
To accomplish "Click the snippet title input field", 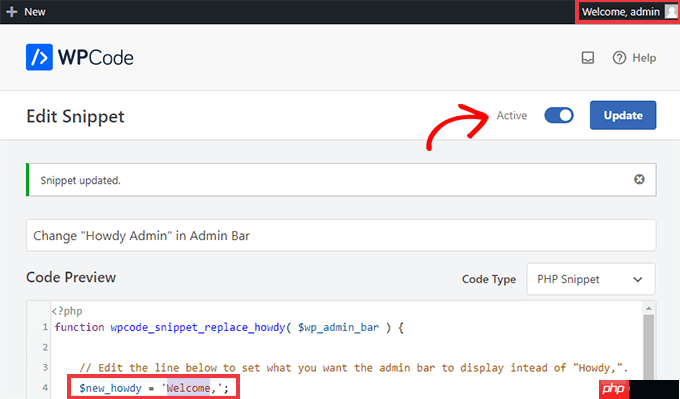I will (341, 235).
